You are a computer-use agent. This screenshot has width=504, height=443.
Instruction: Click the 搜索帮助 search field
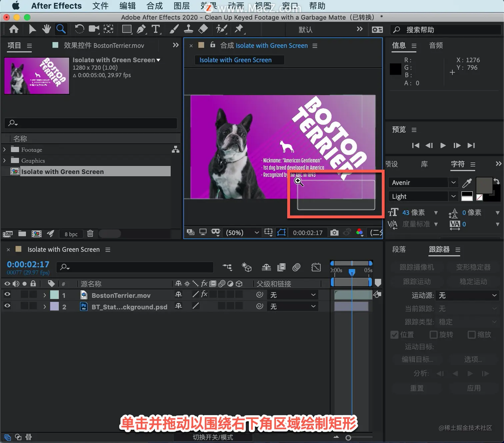tap(446, 30)
